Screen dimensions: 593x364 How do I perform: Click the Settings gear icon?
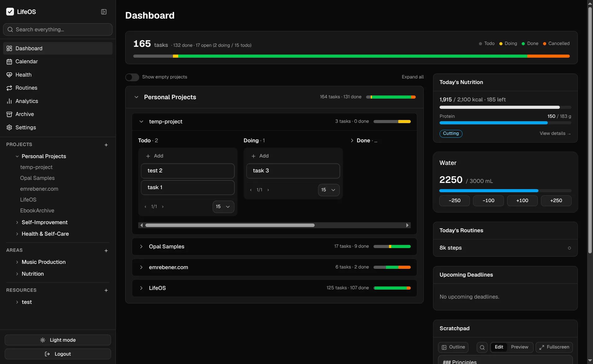[9, 127]
